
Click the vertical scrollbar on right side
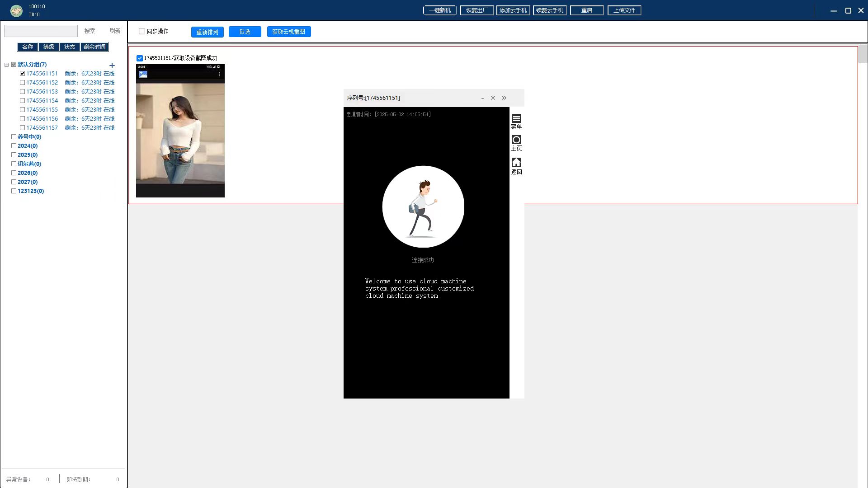(x=863, y=55)
